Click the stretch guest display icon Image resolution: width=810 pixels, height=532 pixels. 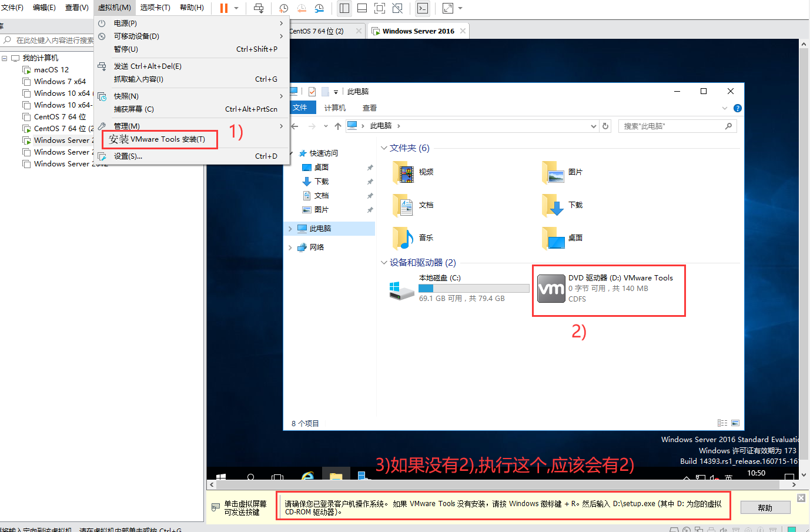[x=448, y=8]
